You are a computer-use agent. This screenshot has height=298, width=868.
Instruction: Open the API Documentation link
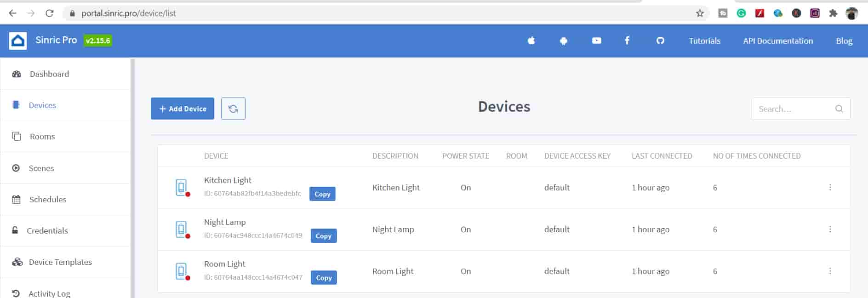click(x=778, y=41)
